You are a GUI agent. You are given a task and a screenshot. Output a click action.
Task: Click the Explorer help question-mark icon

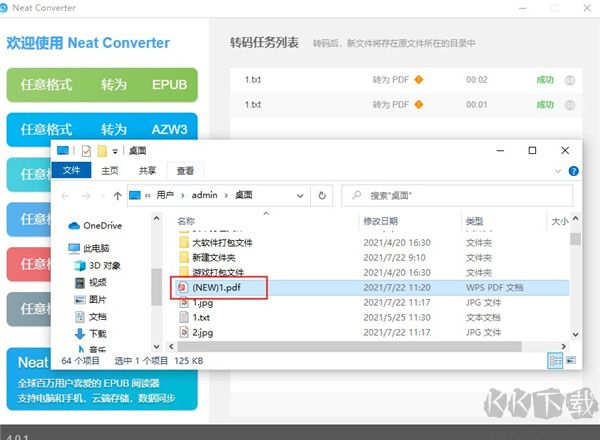click(x=573, y=171)
